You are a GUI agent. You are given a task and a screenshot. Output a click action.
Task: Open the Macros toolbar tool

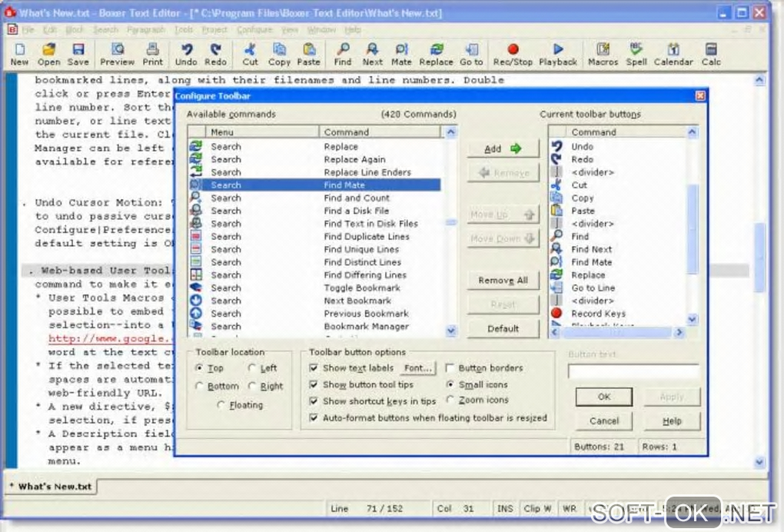603,53
